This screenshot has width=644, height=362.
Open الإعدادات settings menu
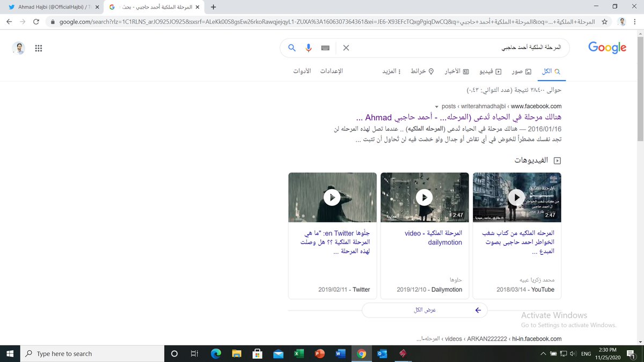[331, 71]
